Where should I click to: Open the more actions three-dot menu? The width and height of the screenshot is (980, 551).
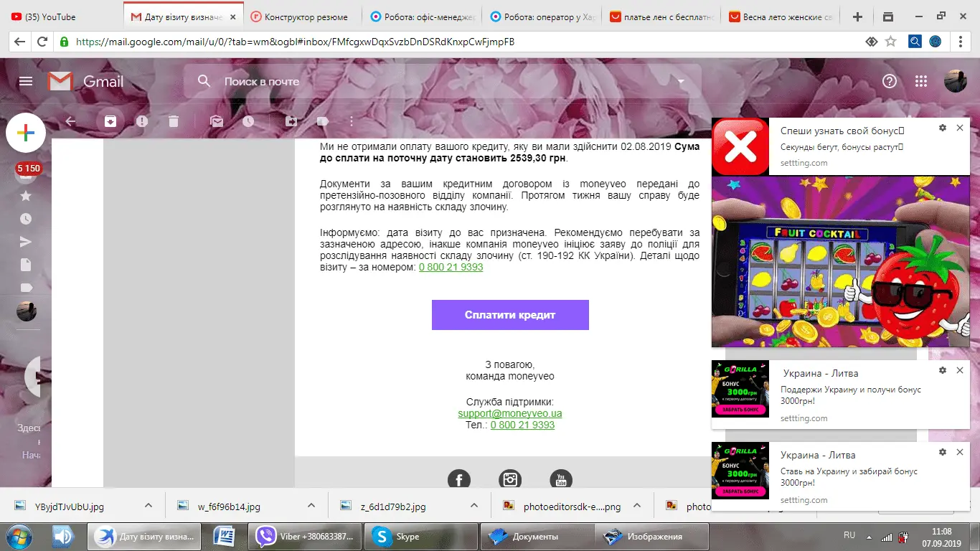pos(351,121)
